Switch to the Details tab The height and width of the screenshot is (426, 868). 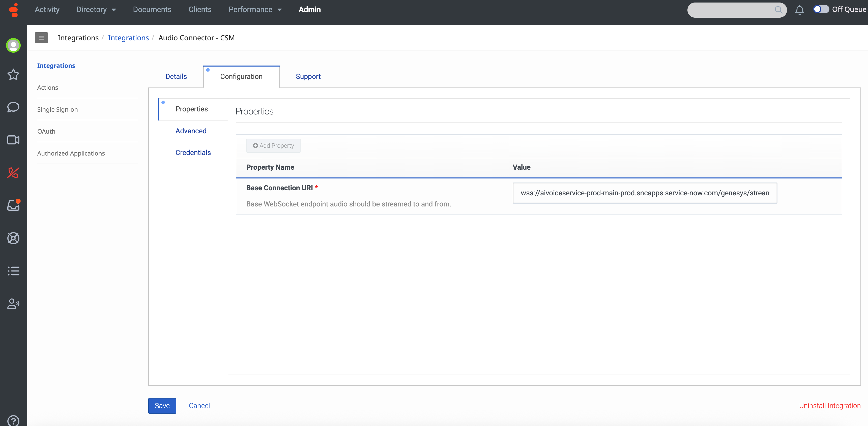click(176, 76)
